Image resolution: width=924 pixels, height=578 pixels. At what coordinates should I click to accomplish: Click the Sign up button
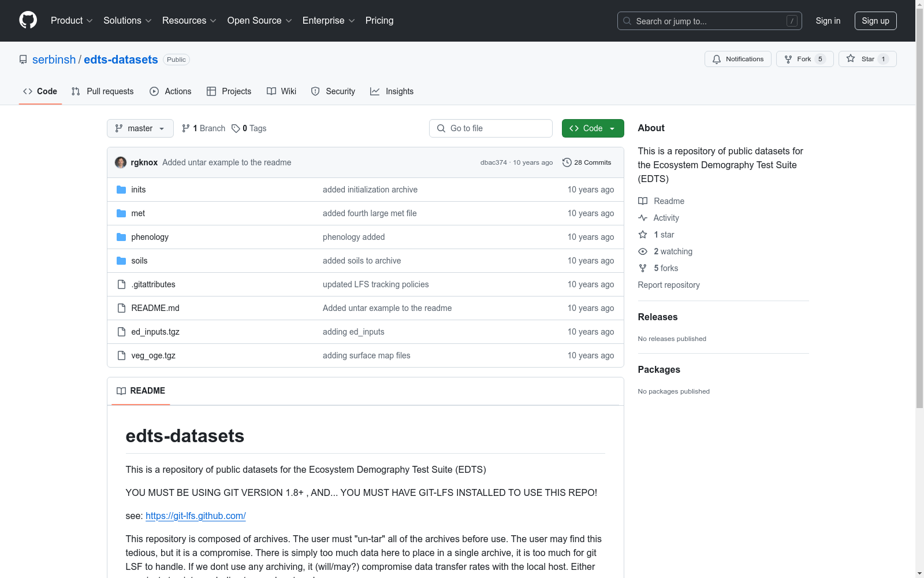tap(875, 21)
